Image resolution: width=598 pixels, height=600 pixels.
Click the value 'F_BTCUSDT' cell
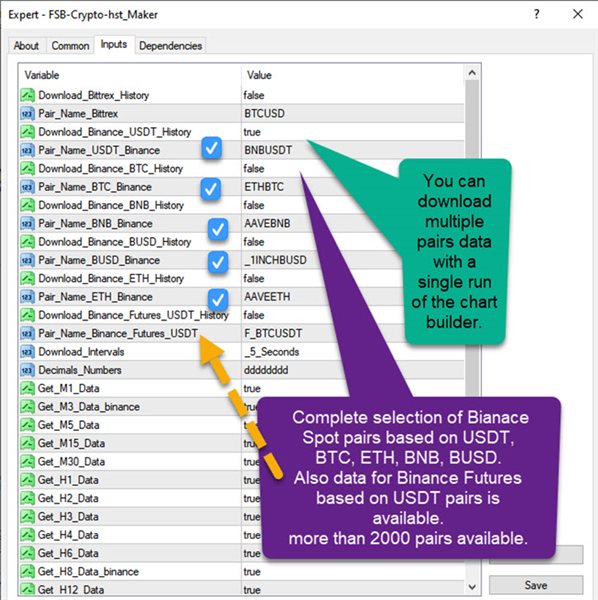click(273, 333)
